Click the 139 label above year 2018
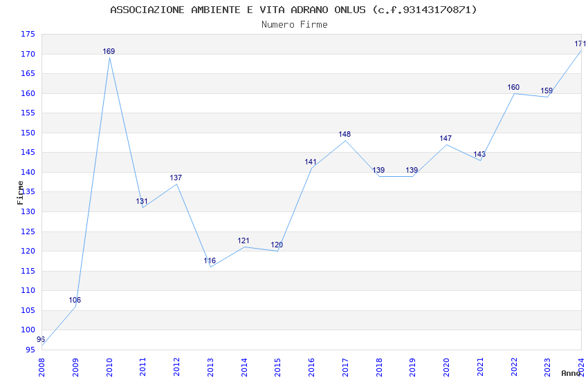This screenshot has width=588, height=380. coord(378,170)
